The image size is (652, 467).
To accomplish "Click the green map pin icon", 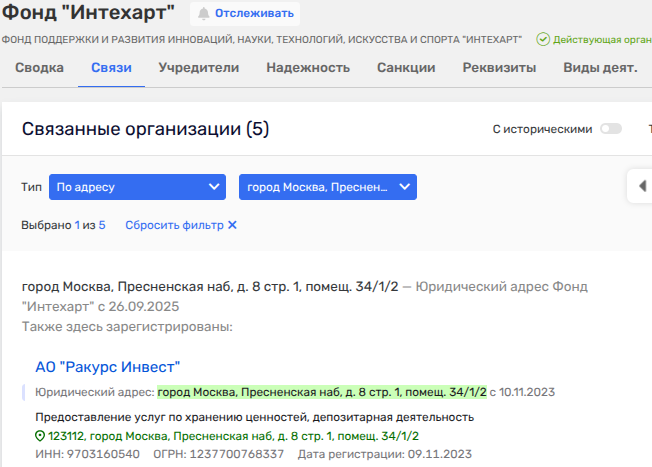I will [40, 436].
